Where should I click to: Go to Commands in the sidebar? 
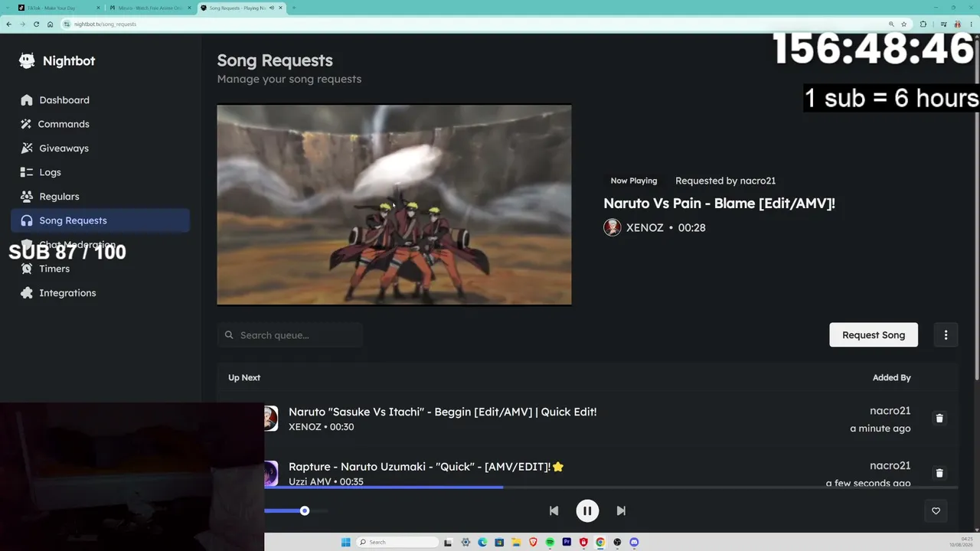[100, 124]
